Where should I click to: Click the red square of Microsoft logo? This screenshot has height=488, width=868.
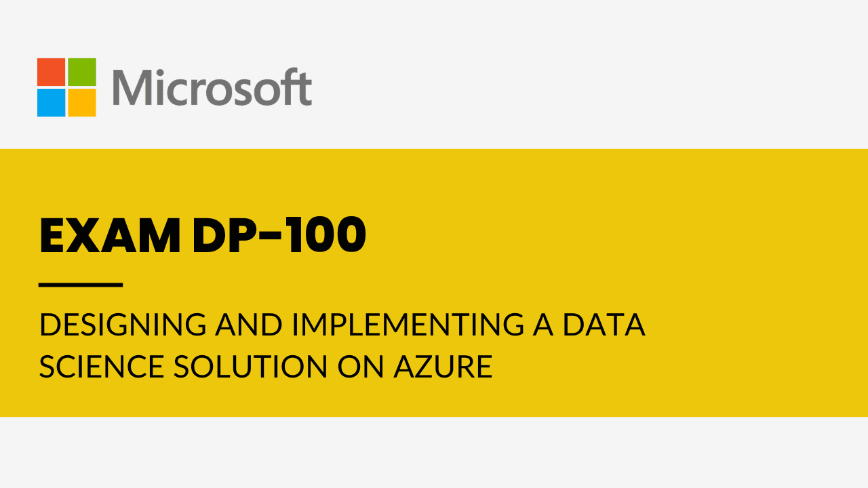pyautogui.click(x=52, y=72)
